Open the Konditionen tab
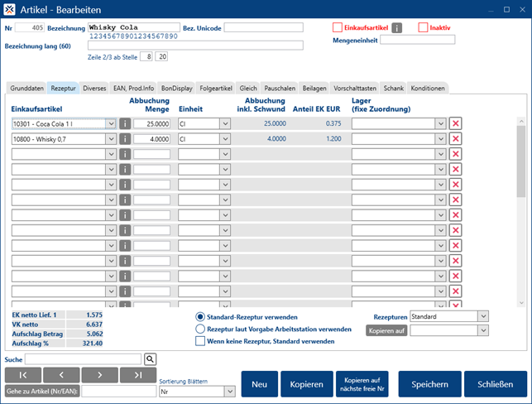Image resolution: width=532 pixels, height=404 pixels. [428, 88]
